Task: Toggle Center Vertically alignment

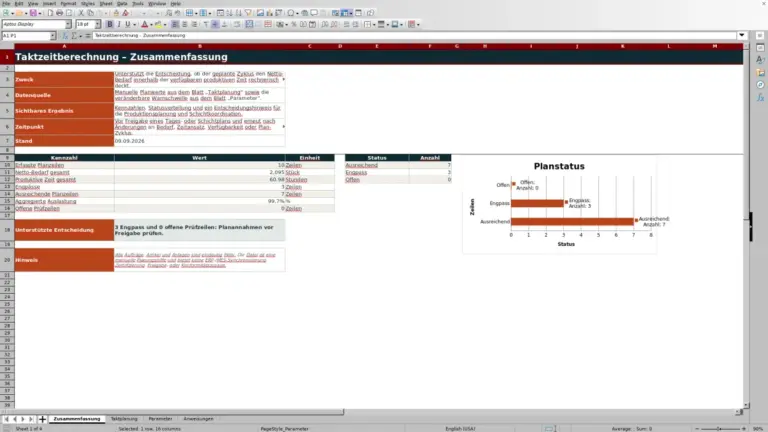Action: 215,24
